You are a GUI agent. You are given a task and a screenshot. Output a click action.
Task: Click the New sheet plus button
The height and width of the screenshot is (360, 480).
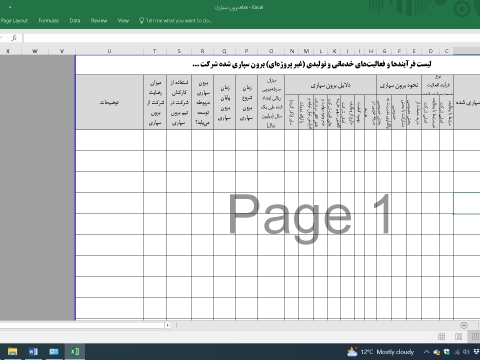[x=464, y=325]
